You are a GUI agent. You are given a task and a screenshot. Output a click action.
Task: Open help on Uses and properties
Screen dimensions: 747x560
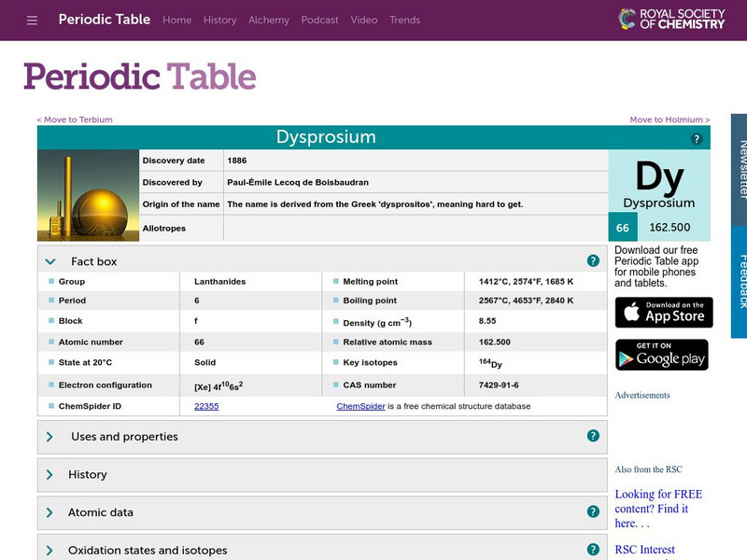tap(592, 436)
